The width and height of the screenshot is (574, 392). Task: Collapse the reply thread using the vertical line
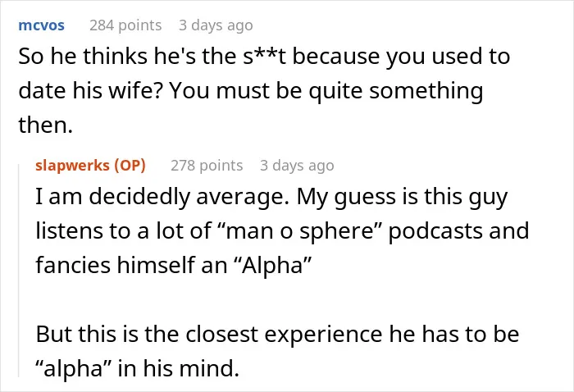[x=19, y=271]
